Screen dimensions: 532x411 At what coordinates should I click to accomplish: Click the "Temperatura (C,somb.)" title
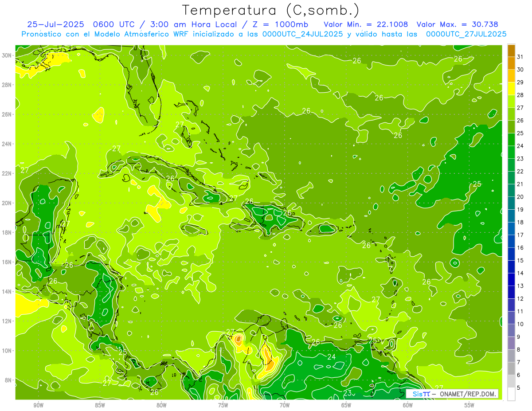pyautogui.click(x=271, y=11)
